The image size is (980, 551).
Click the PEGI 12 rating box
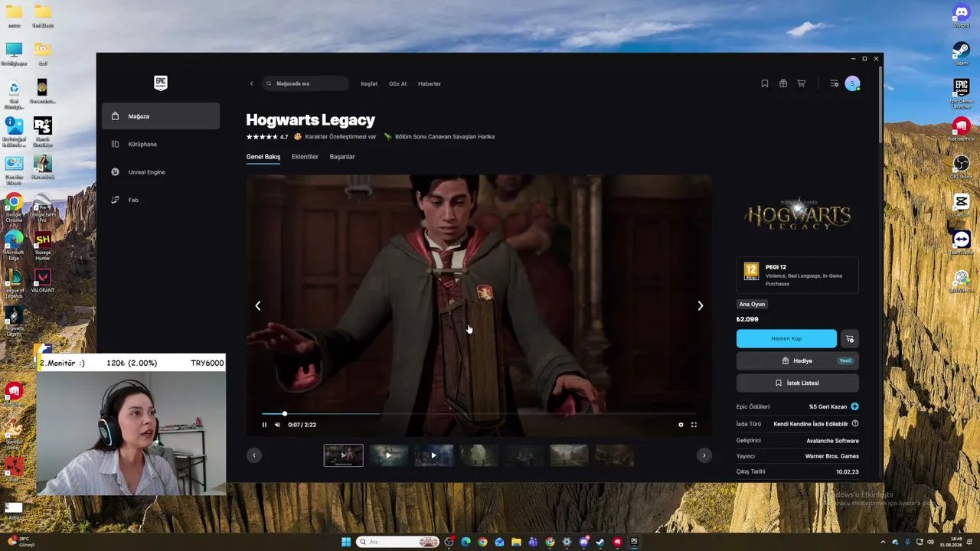(797, 275)
